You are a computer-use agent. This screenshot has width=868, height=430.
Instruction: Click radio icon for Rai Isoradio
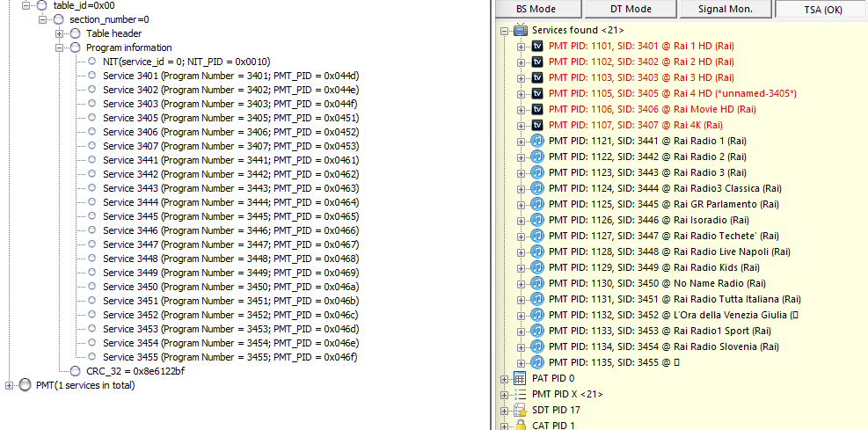pos(537,220)
